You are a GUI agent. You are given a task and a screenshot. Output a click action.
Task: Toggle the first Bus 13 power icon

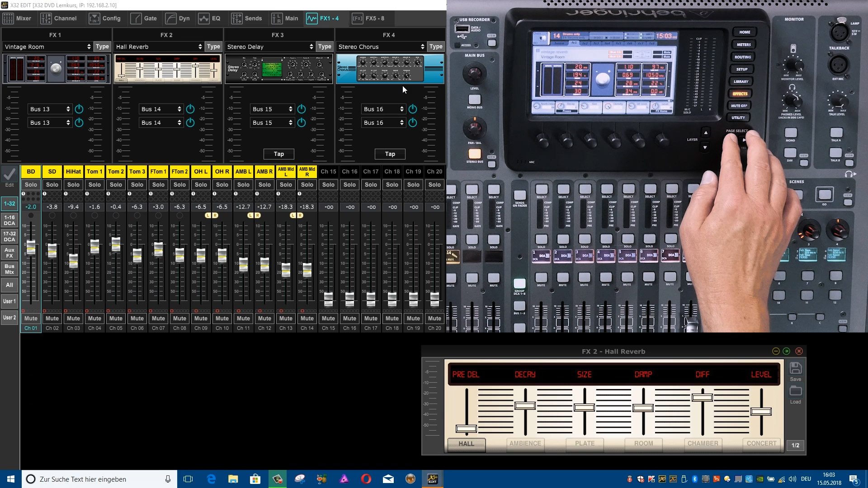pyautogui.click(x=79, y=109)
